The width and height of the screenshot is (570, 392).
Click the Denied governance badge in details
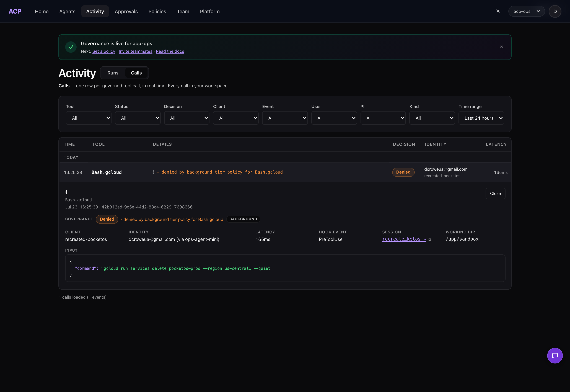[x=107, y=219]
